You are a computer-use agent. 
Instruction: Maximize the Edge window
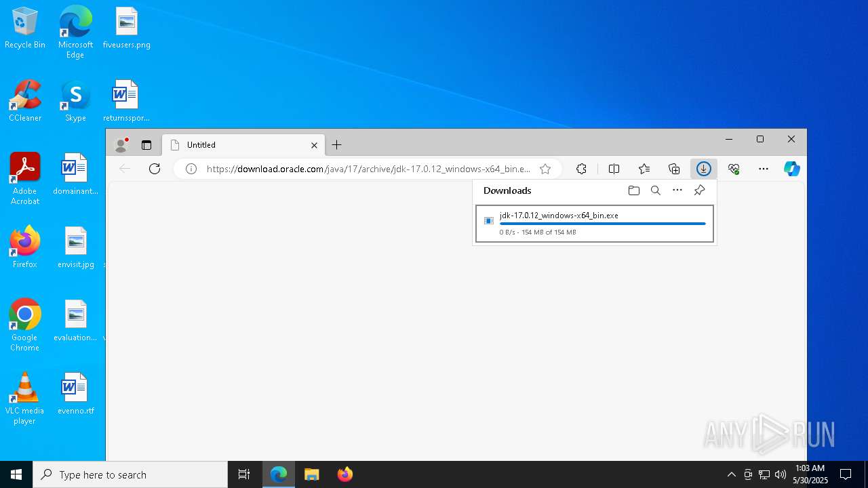760,139
